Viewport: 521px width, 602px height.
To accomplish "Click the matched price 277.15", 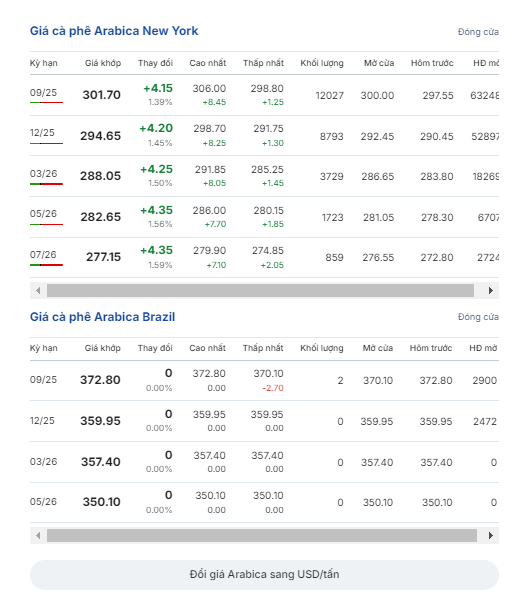I will [104, 257].
